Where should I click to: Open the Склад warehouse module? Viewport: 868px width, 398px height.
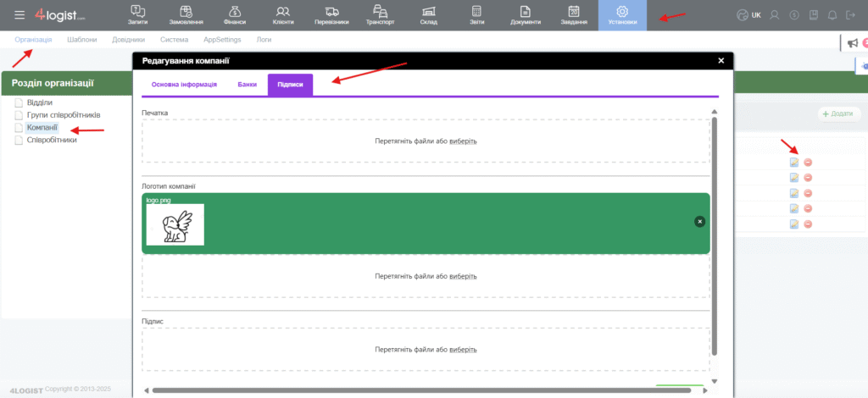(x=429, y=15)
